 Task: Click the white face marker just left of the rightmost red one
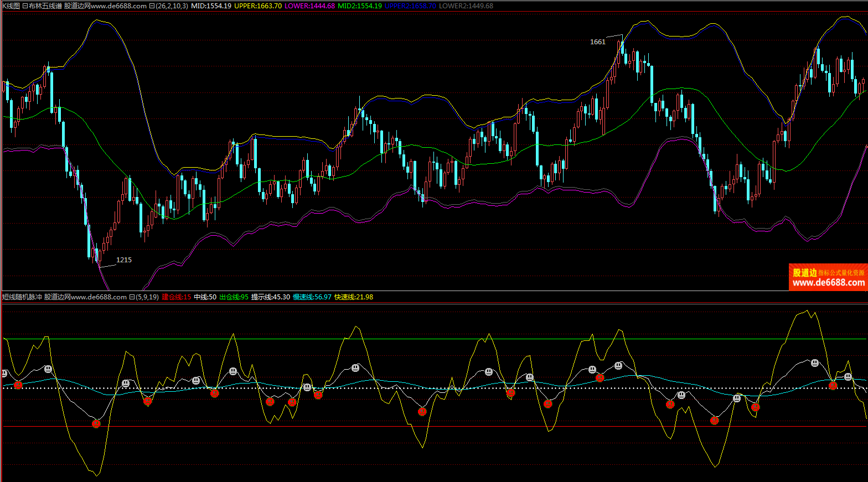815,363
